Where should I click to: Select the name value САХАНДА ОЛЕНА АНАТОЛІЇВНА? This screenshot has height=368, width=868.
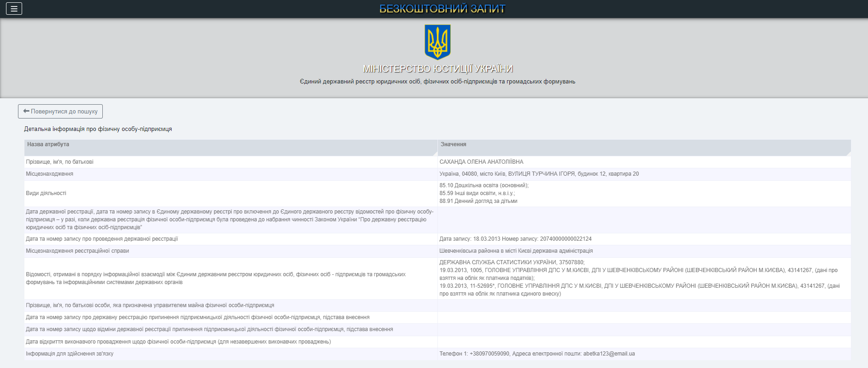(481, 162)
